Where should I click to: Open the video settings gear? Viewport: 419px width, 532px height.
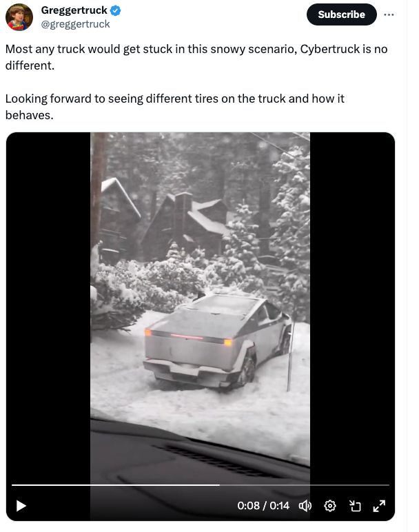pos(330,506)
